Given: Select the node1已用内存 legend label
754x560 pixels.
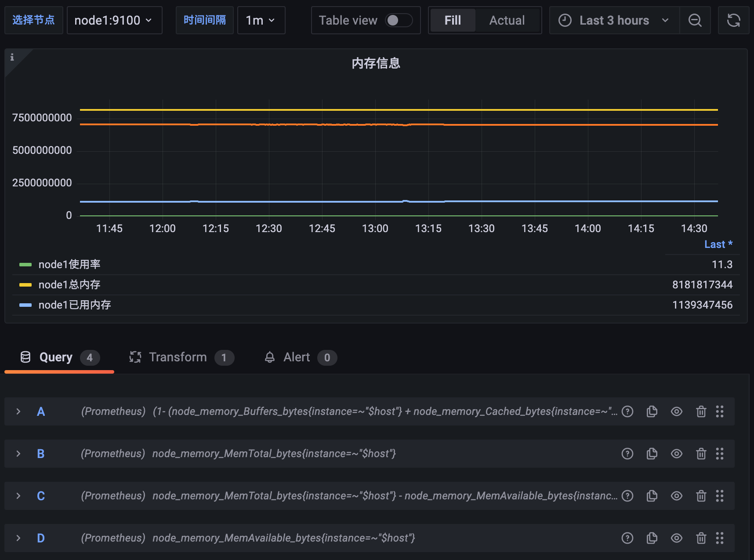Looking at the screenshot, I should 75,305.
